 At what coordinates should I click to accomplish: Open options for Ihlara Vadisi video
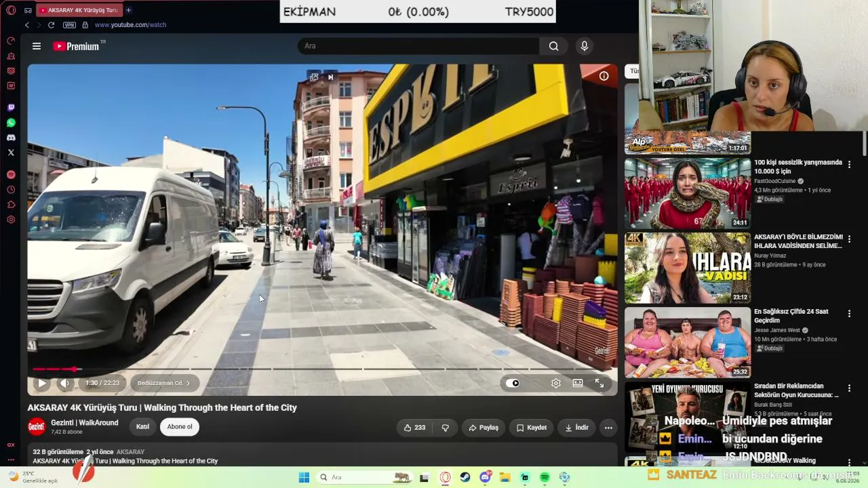tap(849, 239)
